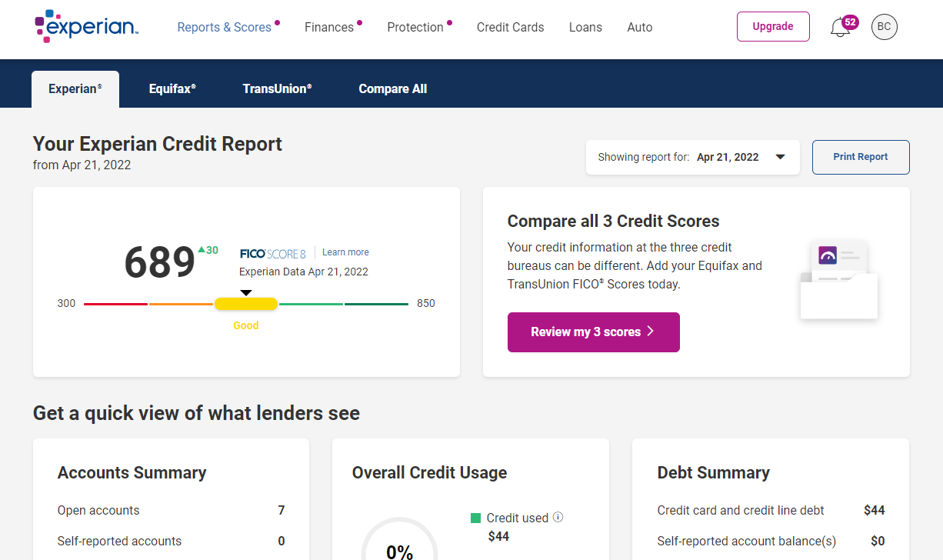The height and width of the screenshot is (560, 943).
Task: Click Self-reported account balance(s) row
Action: (x=771, y=542)
